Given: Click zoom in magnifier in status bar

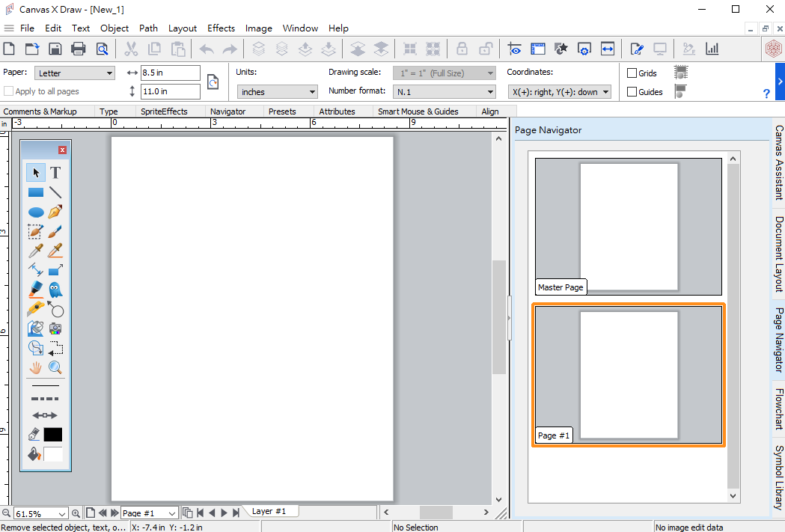Looking at the screenshot, I should 76,513.
